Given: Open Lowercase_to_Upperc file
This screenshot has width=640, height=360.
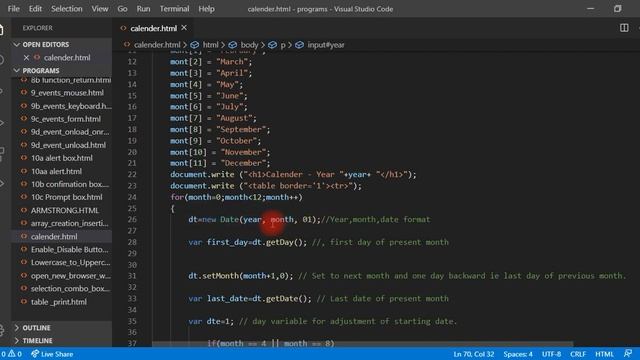Looking at the screenshot, I should click(70, 262).
